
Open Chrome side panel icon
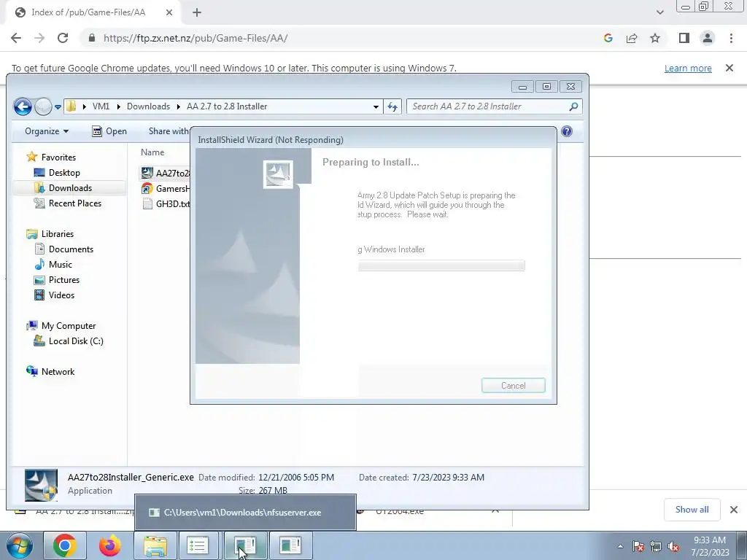point(684,38)
